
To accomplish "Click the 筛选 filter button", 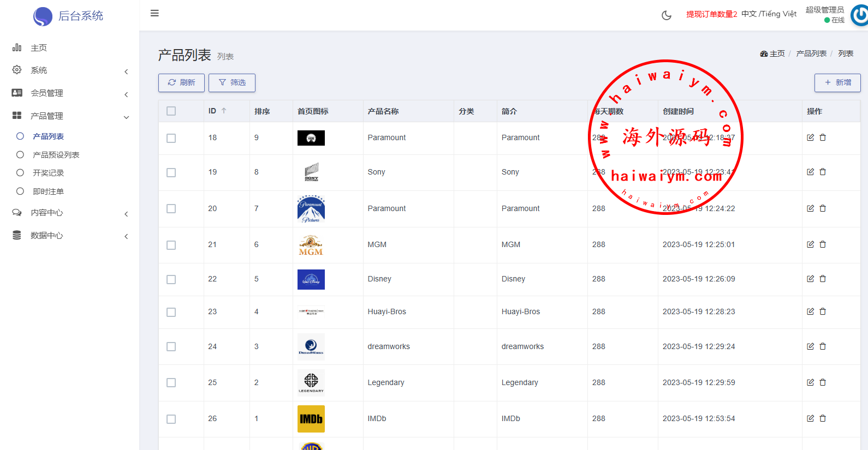I will pyautogui.click(x=232, y=83).
